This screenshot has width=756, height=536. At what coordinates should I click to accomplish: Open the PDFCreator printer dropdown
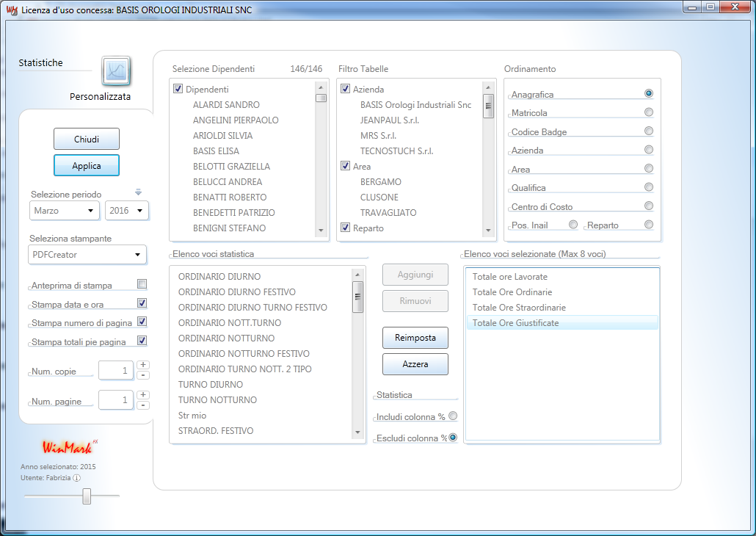click(87, 255)
